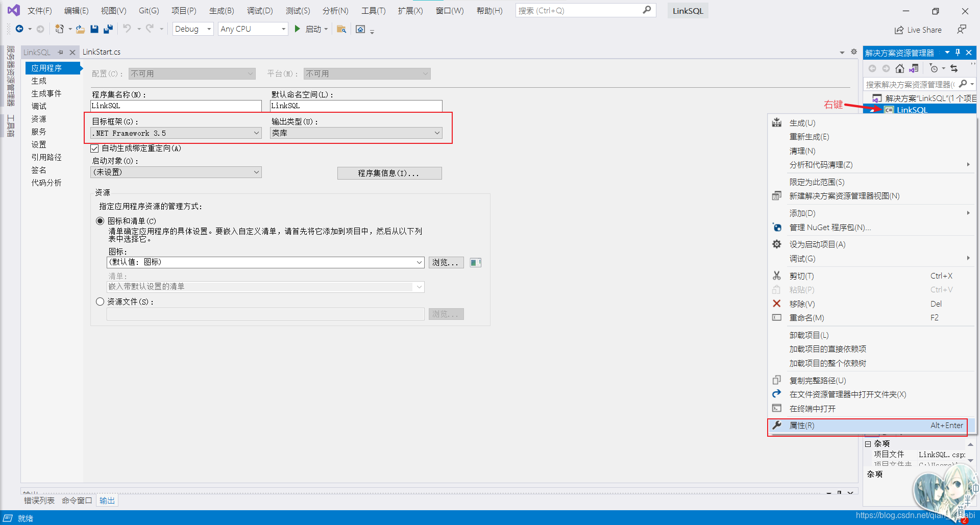This screenshot has height=525, width=980.
Task: Click the find in files folder icon
Action: [341, 29]
